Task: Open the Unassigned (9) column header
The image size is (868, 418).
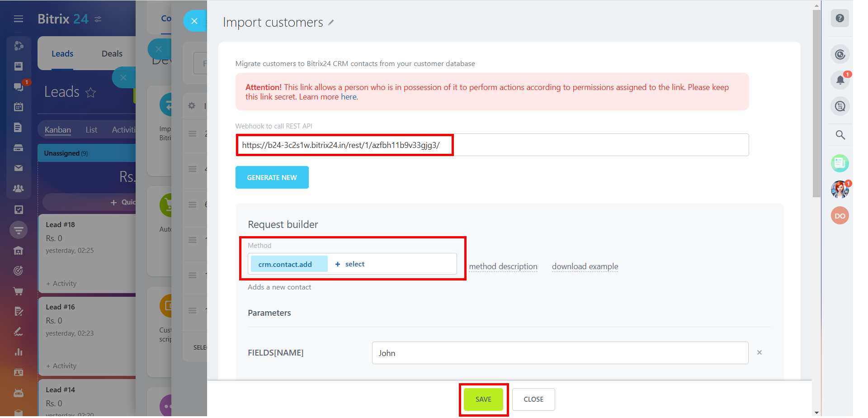Action: coord(86,153)
